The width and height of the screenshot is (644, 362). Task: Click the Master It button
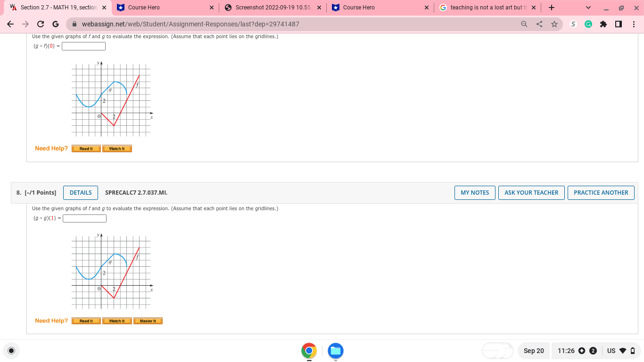click(x=148, y=321)
